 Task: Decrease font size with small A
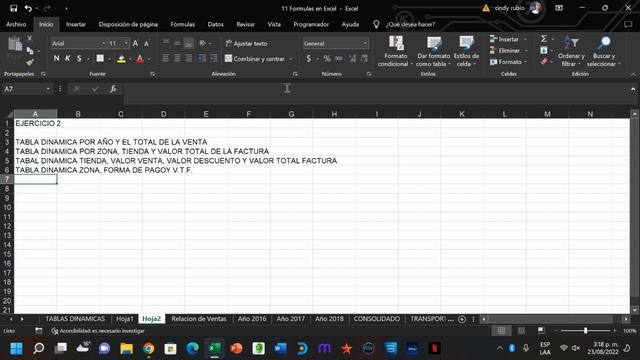(147, 44)
